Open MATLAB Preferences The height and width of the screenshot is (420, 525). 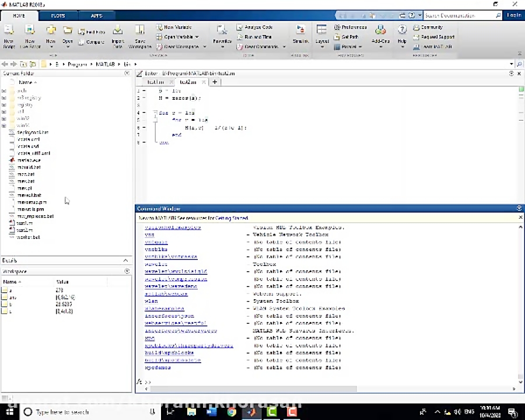(350, 27)
